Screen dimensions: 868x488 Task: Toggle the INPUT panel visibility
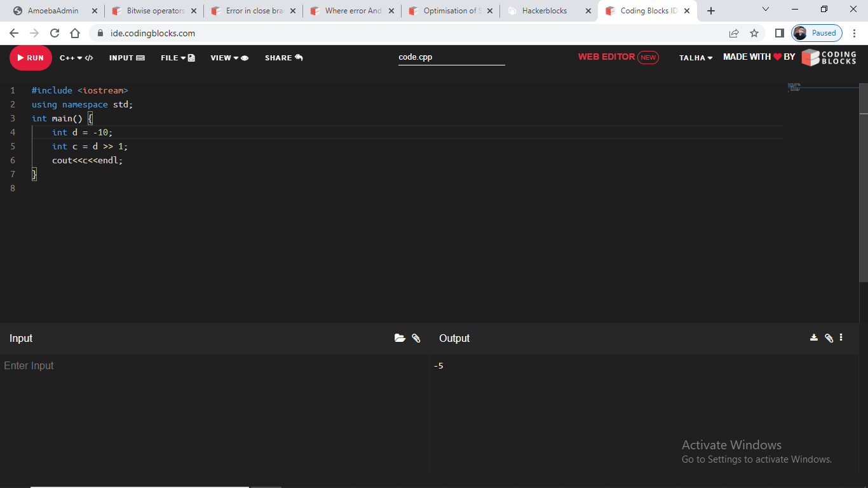(x=126, y=58)
